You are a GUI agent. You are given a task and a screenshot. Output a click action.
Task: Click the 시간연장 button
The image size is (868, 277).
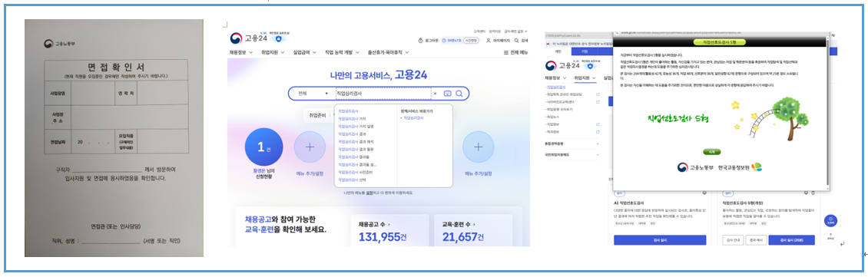[x=471, y=41]
